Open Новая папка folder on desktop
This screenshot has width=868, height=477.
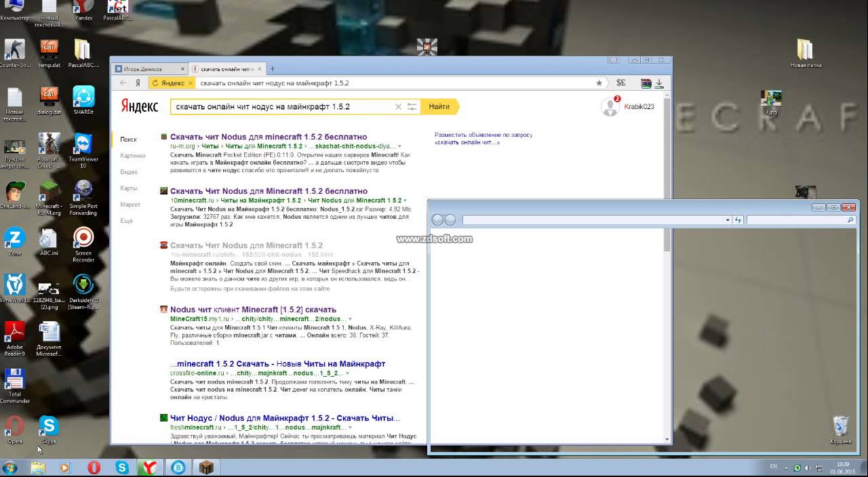pyautogui.click(x=806, y=53)
